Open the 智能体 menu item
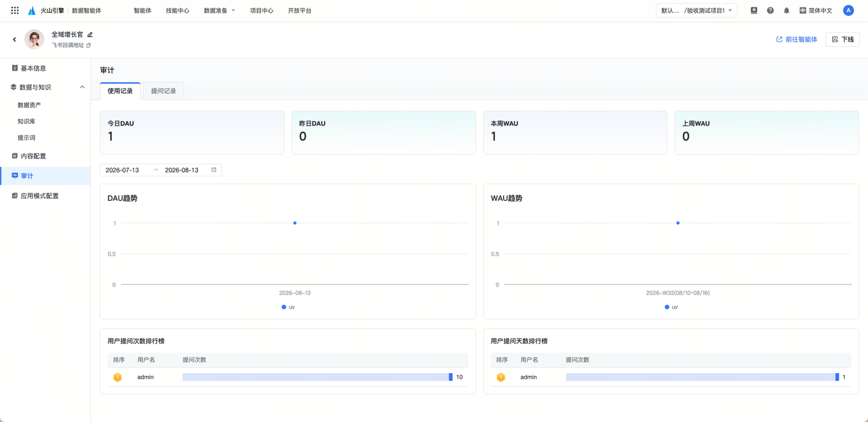The image size is (868, 422). [142, 11]
